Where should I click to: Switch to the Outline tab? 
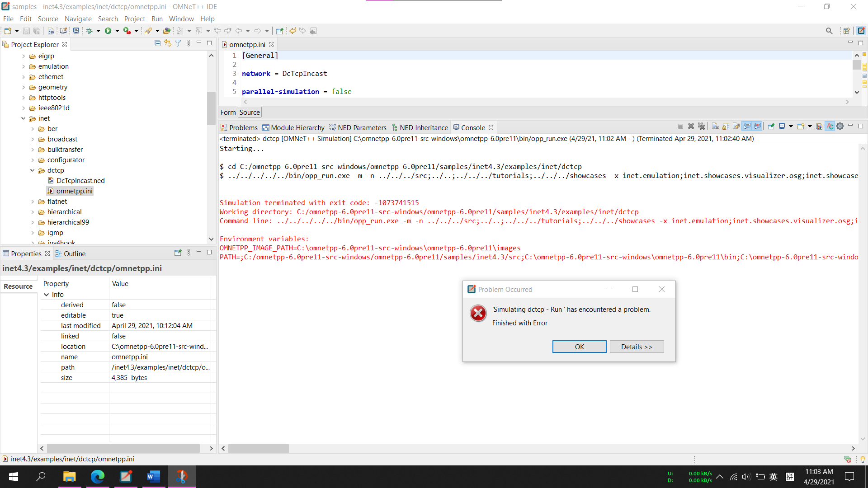point(71,253)
